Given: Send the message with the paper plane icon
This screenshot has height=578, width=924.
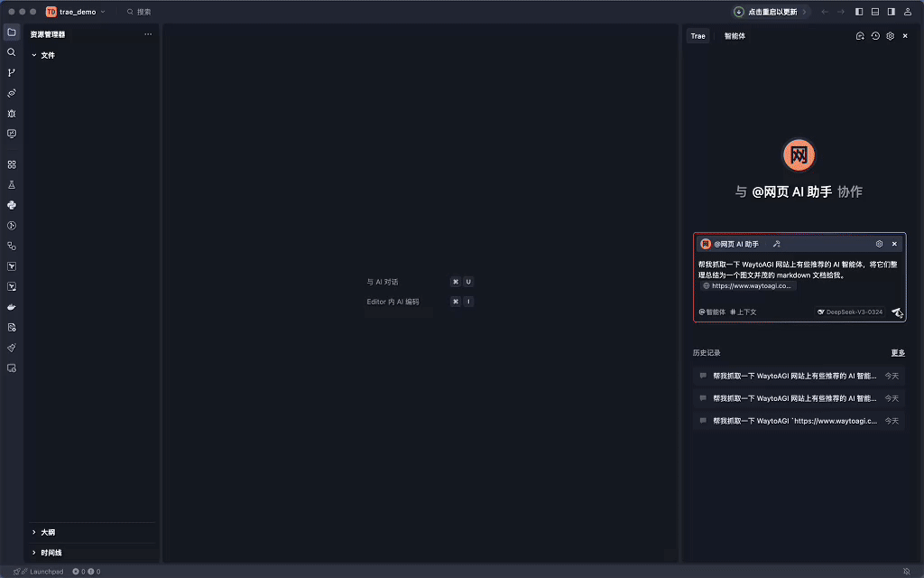Looking at the screenshot, I should (896, 312).
